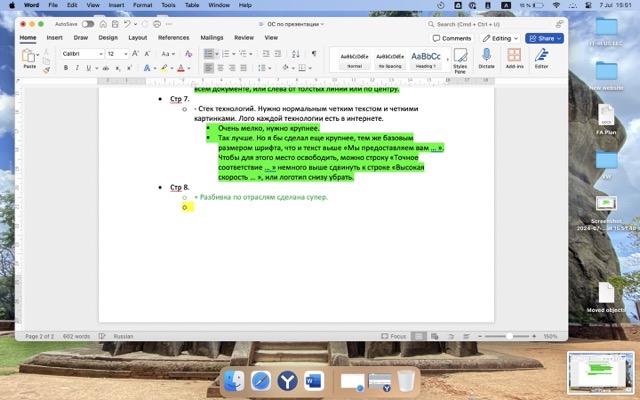Viewport: 640px width, 400px height.
Task: Open the References ribbon tab
Action: [x=173, y=37]
